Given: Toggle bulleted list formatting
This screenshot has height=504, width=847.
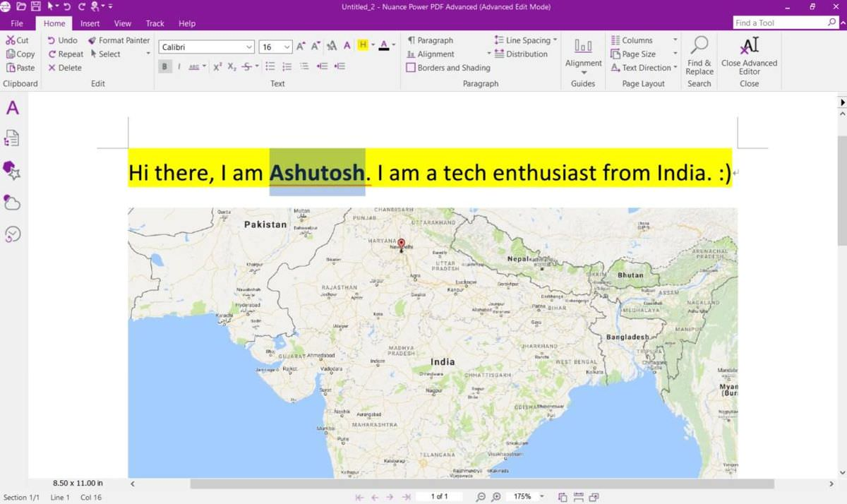Looking at the screenshot, I should [x=270, y=66].
